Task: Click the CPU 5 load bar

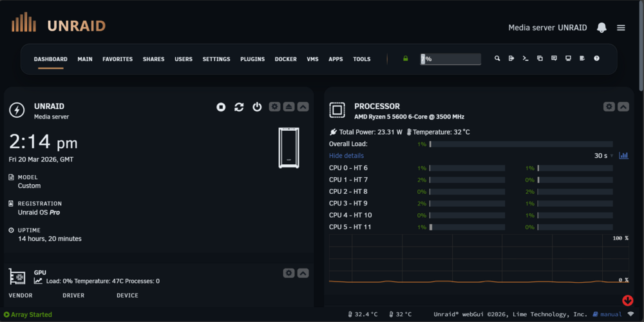Action: coord(468,227)
